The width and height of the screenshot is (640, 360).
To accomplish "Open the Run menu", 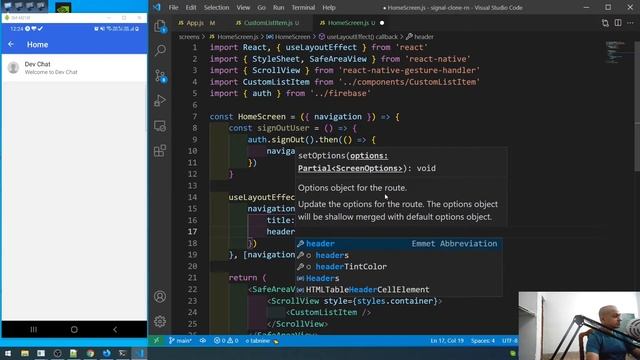I will pos(278,7).
